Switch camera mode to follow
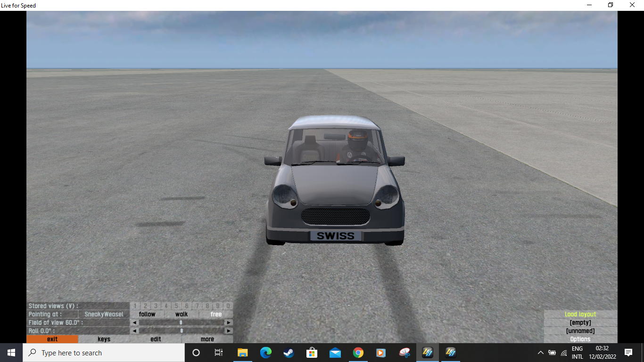Image resolution: width=644 pixels, height=362 pixels. [x=147, y=314]
